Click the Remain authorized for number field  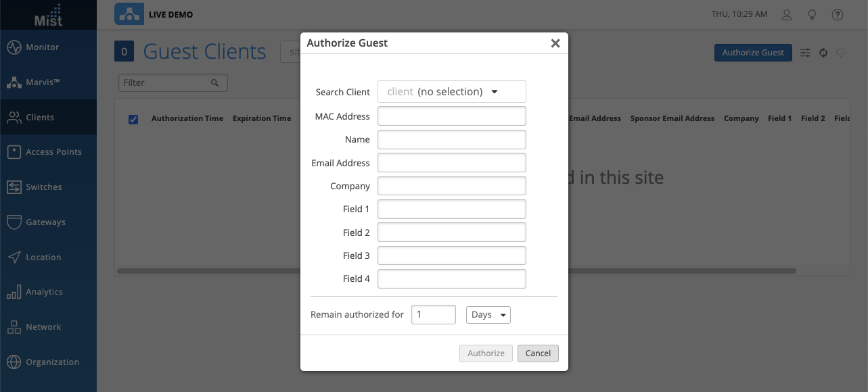click(x=433, y=315)
